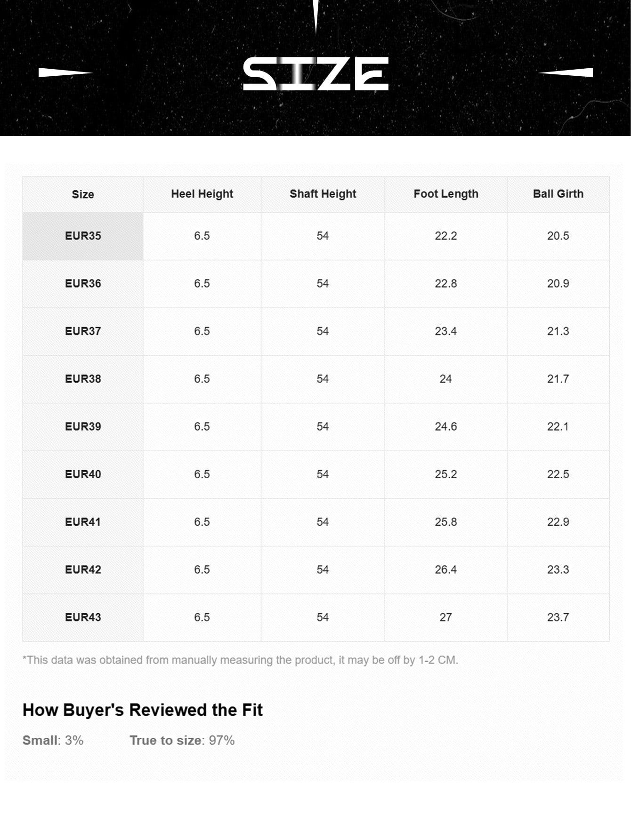Click the EUR35 size cell
Image resolution: width=631 pixels, height=840 pixels.
pos(83,236)
